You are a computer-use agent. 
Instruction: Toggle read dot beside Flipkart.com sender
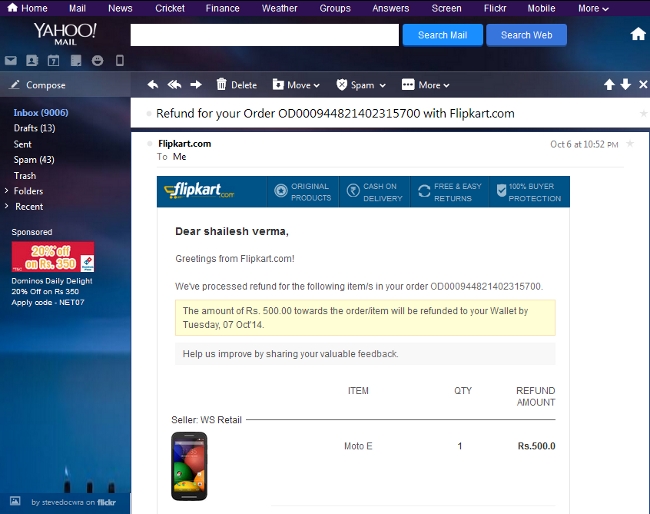[150, 144]
